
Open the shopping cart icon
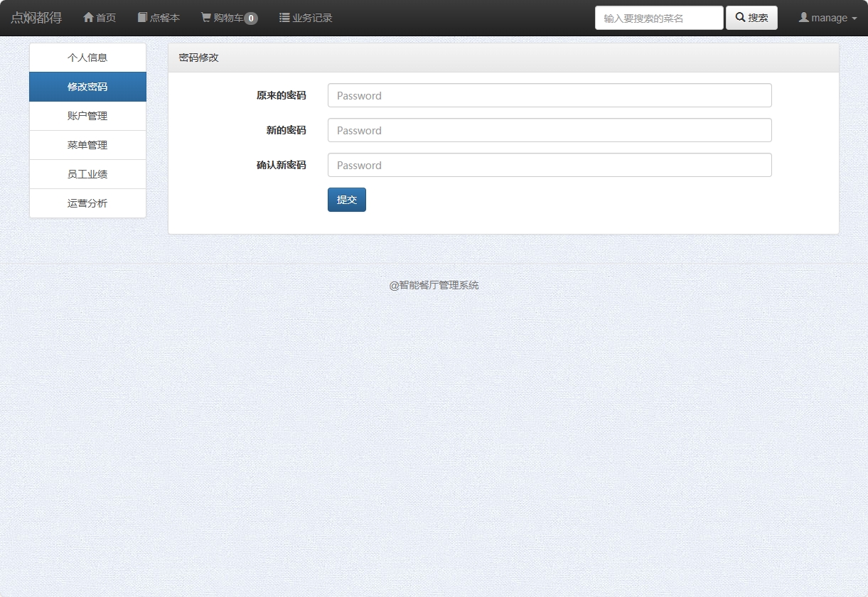(206, 18)
